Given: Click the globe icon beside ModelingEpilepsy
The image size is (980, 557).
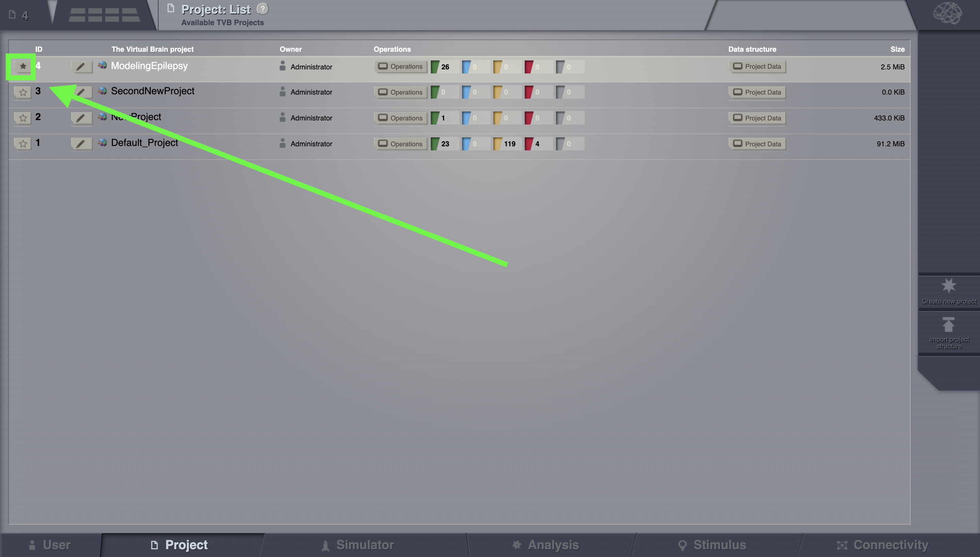Looking at the screenshot, I should click(102, 65).
